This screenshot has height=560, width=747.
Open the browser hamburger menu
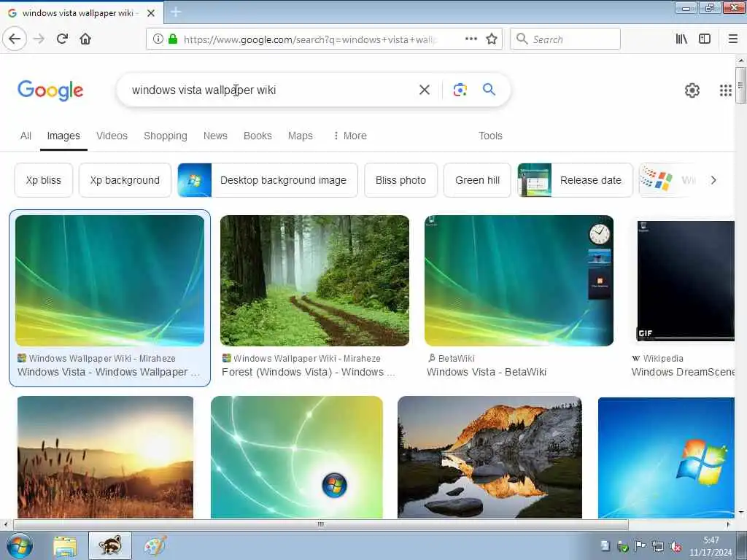tap(733, 39)
